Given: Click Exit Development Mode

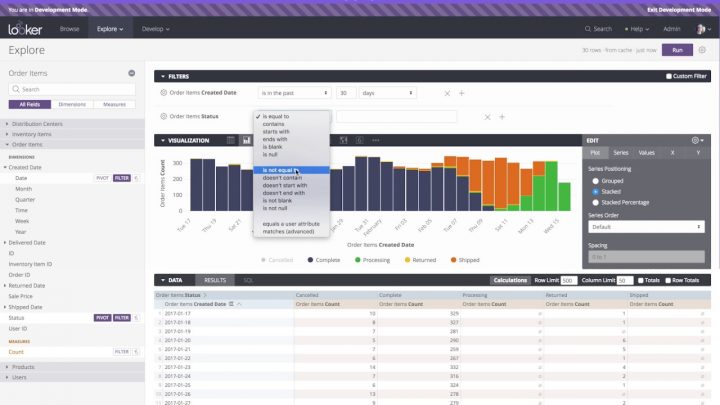Looking at the screenshot, I should 679,10.
